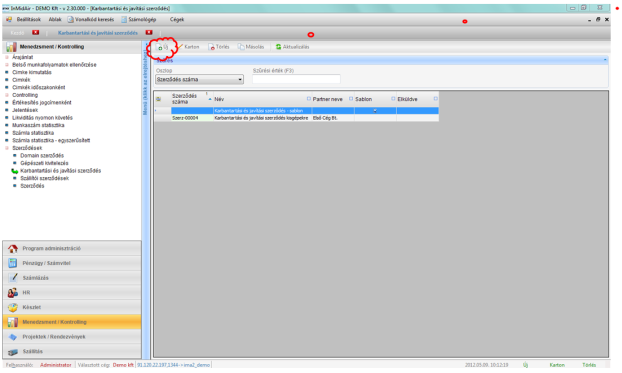Open Domain szerződés tree item
Screen dimensions: 622x373
[42, 156]
